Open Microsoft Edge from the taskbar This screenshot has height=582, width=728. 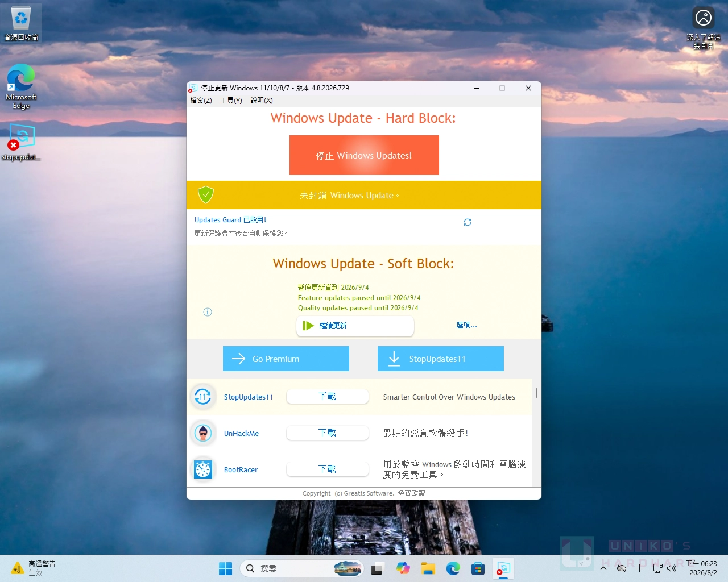(453, 568)
